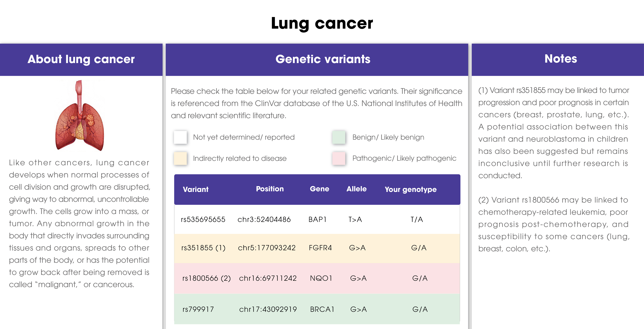644x329 pixels.
Task: Click the 'Your genotype' column header
Action: point(411,189)
